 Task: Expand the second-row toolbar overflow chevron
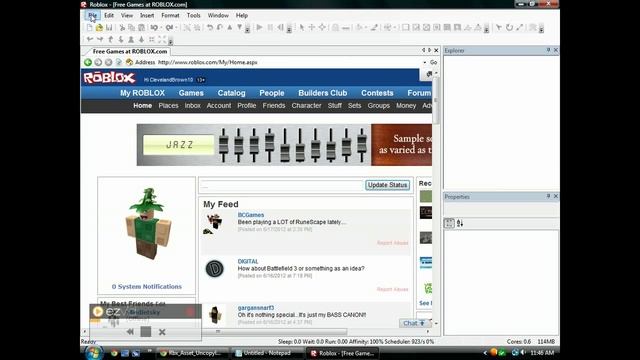pos(171,40)
